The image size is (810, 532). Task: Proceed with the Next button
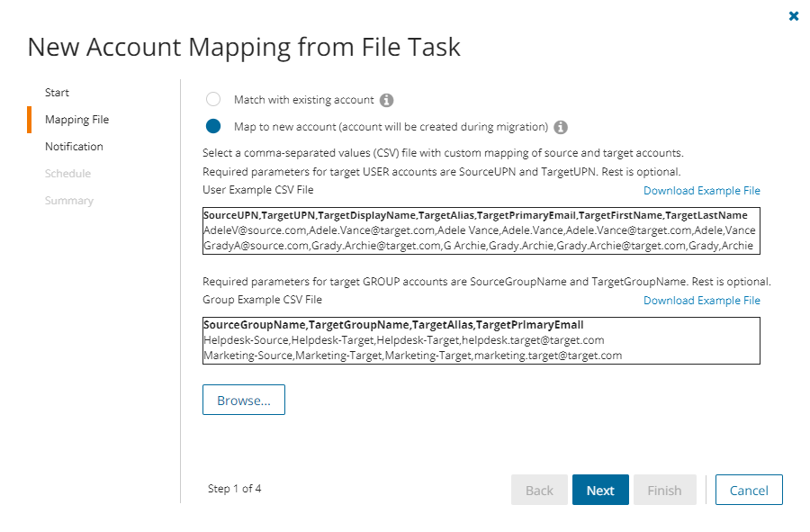tap(600, 491)
